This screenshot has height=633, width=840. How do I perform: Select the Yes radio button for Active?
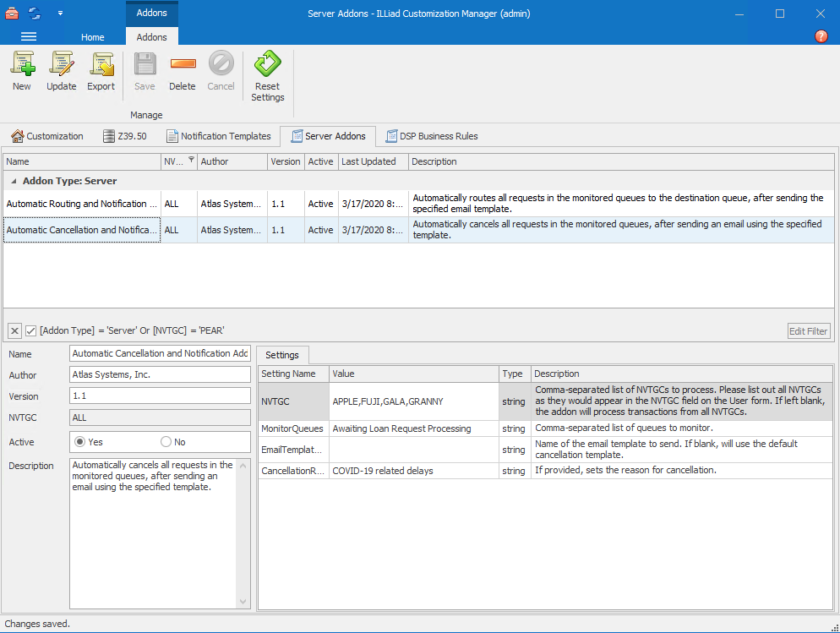click(x=80, y=442)
